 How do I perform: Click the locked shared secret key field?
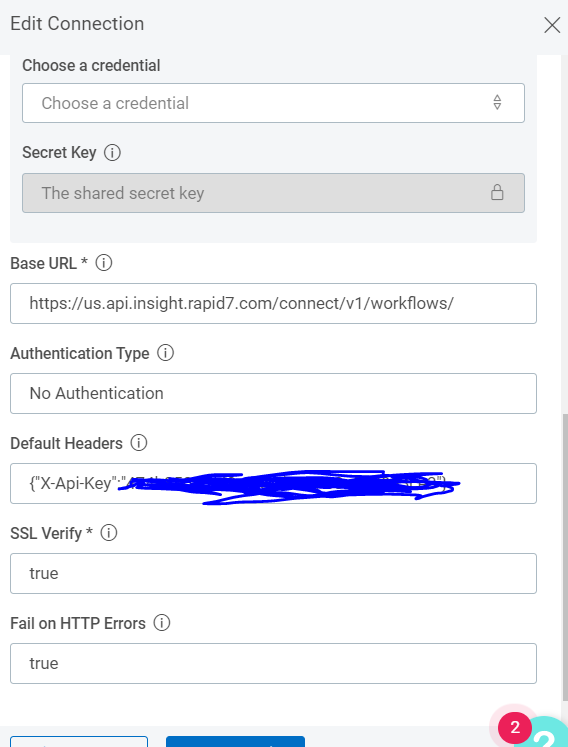click(x=273, y=193)
